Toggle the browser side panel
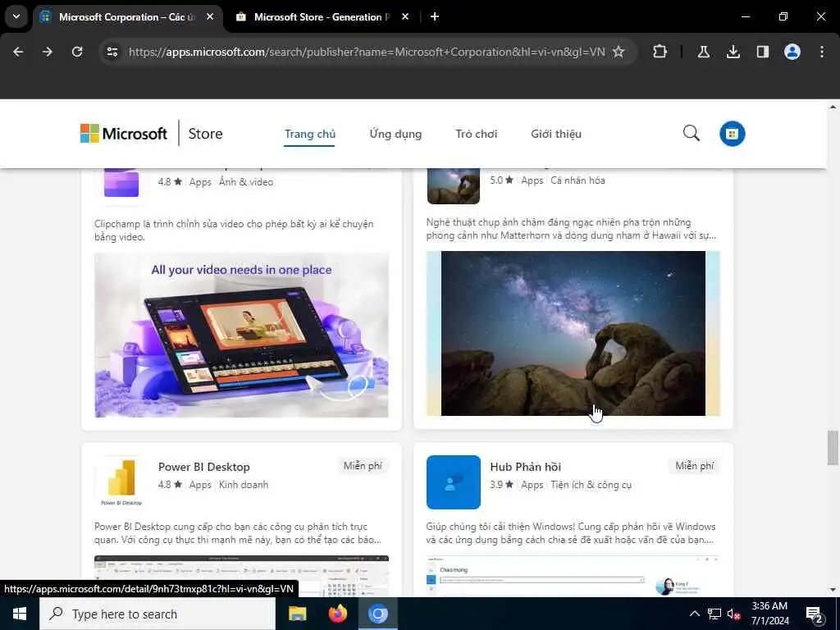 tap(762, 52)
